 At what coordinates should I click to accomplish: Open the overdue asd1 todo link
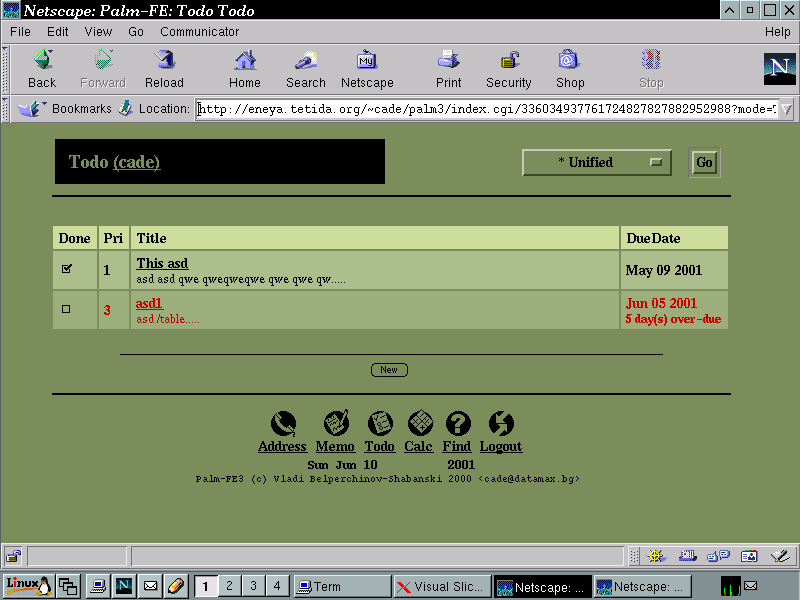click(149, 303)
